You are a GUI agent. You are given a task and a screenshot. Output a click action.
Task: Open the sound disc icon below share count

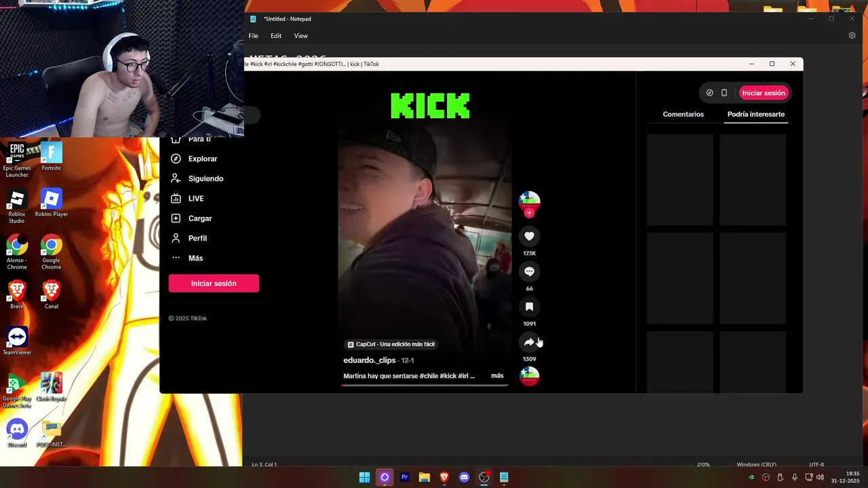point(530,376)
